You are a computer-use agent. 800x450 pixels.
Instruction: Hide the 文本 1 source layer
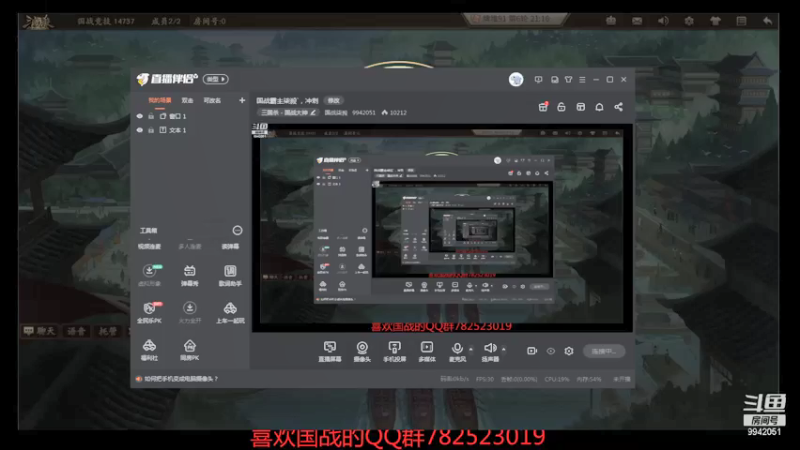140,130
